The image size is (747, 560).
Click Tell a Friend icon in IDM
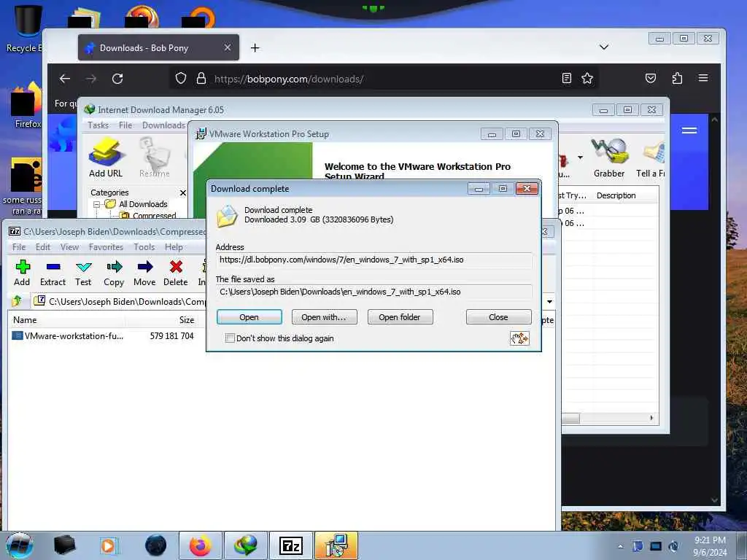pyautogui.click(x=651, y=157)
